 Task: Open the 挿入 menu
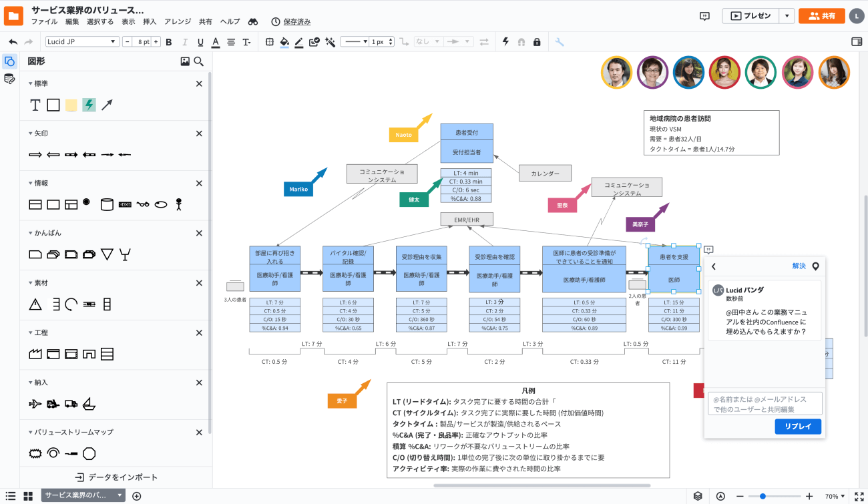[150, 21]
